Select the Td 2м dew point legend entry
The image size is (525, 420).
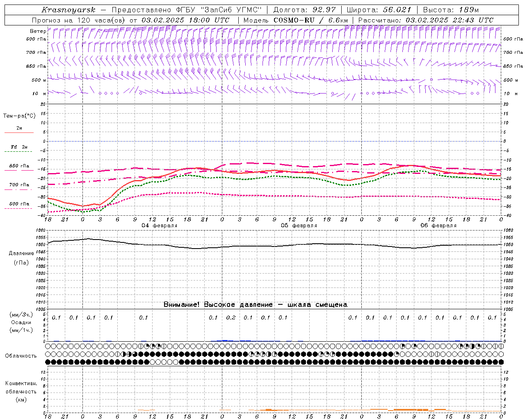[19, 147]
